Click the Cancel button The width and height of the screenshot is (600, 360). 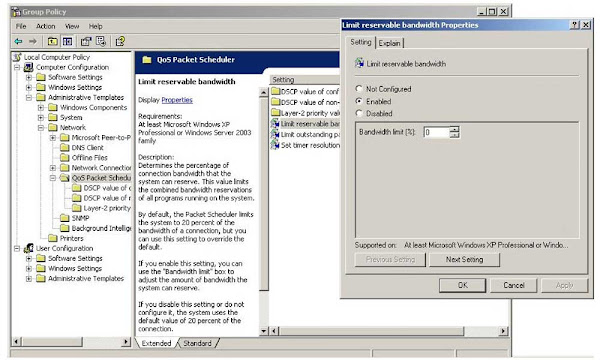[514, 285]
